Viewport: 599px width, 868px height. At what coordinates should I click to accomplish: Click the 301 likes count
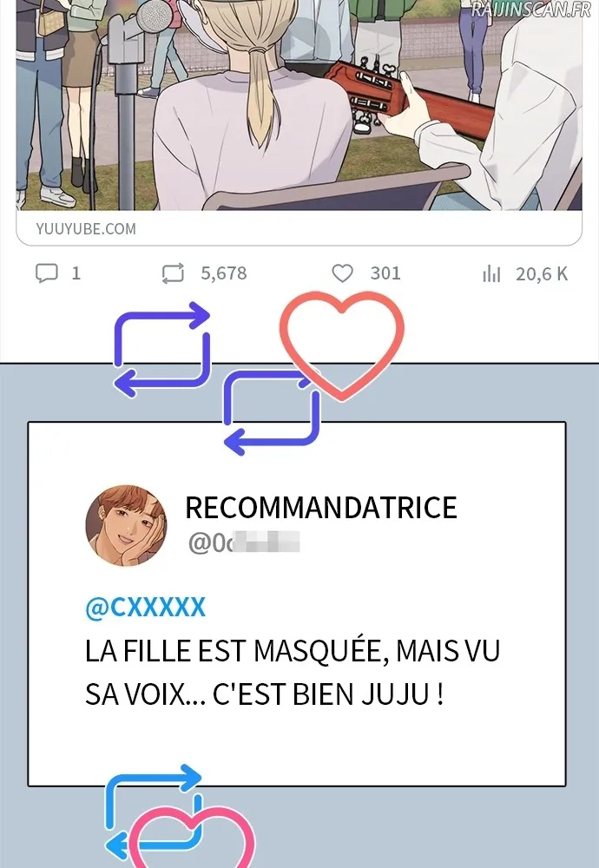(x=385, y=273)
